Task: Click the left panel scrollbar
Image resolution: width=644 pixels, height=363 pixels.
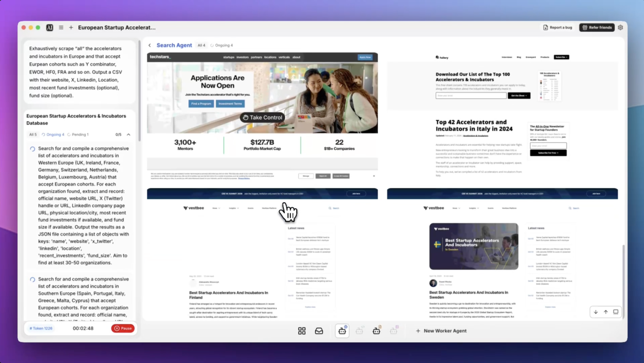Action: coord(140,91)
